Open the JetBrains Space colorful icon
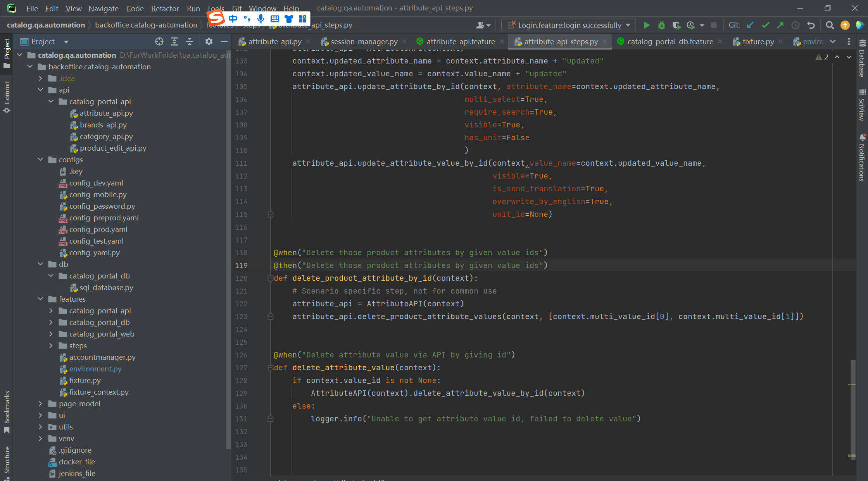 [859, 25]
